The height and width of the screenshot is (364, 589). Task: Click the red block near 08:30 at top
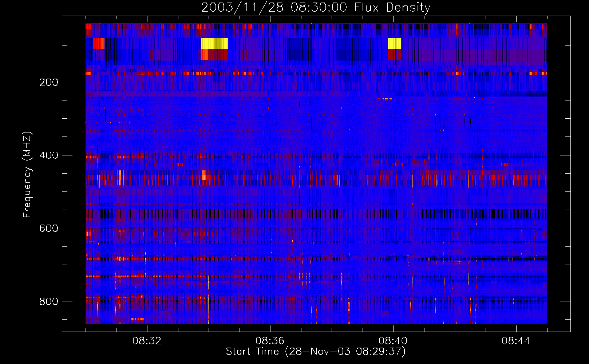click(99, 43)
